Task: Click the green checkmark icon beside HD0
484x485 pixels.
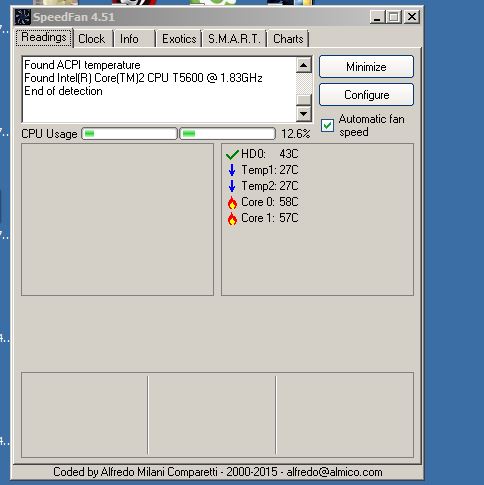Action: (232, 154)
